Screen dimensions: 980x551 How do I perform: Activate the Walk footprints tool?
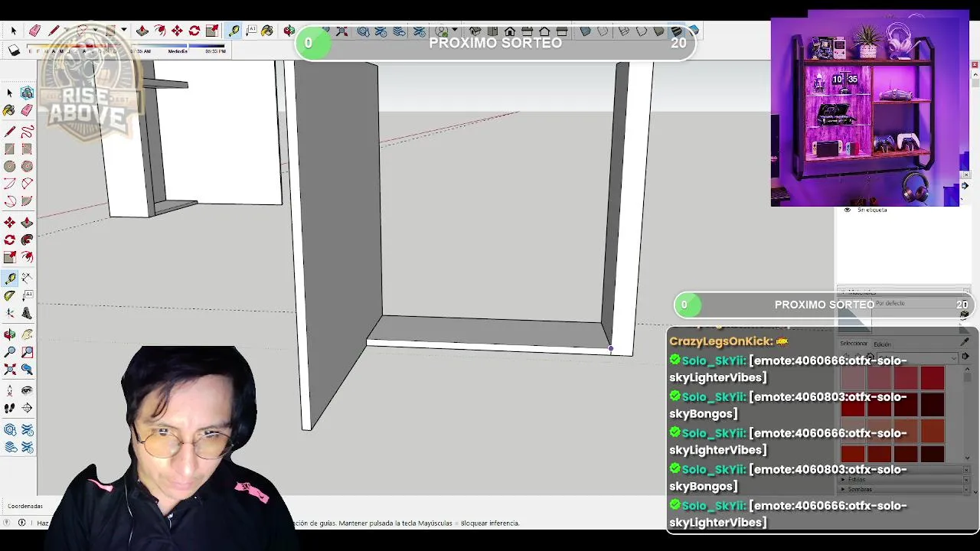pos(10,407)
